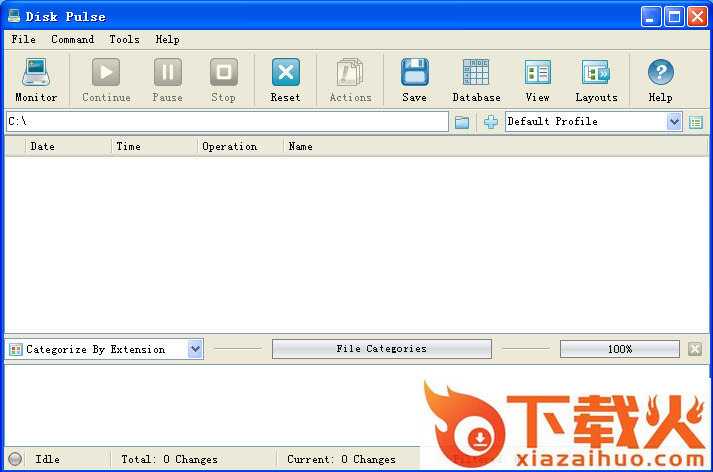Click the 'Idle' status text
This screenshot has height=472, width=713.
(x=48, y=459)
